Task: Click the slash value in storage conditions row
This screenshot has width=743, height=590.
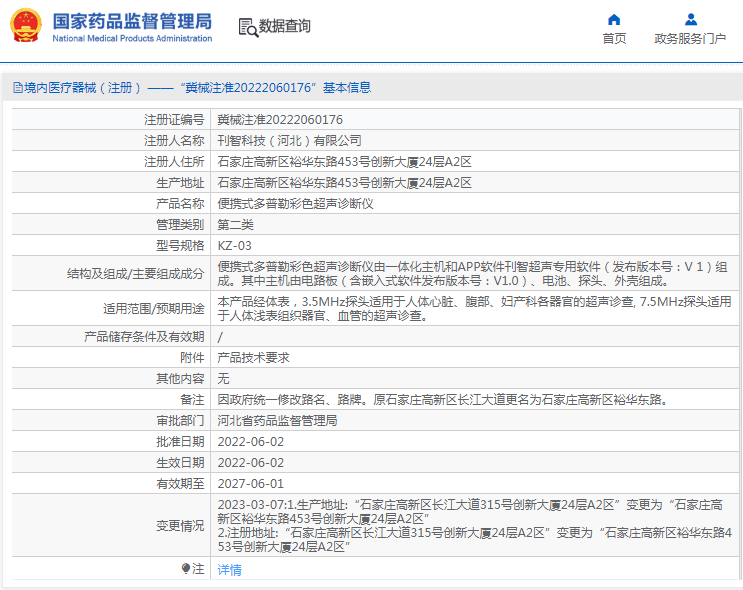Action: tap(220, 337)
